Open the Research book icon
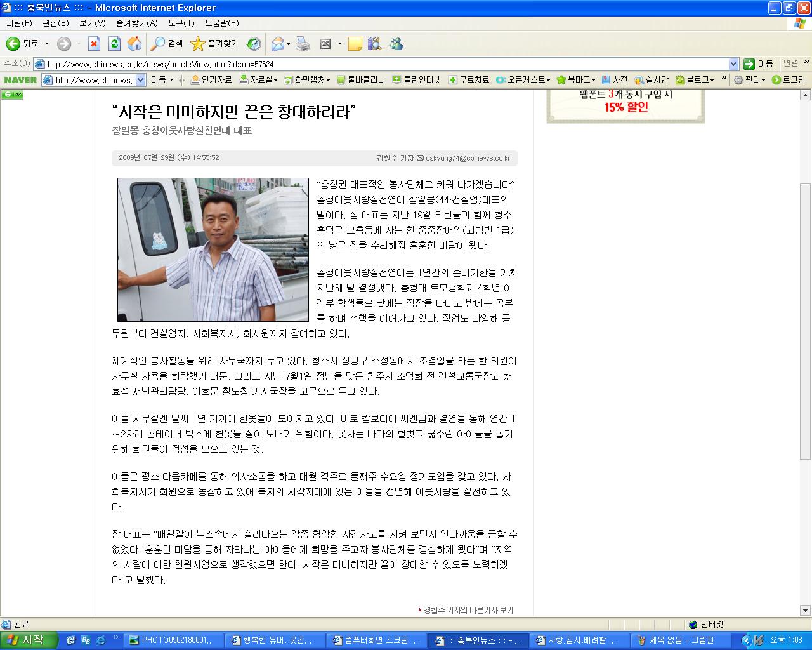 click(x=374, y=44)
